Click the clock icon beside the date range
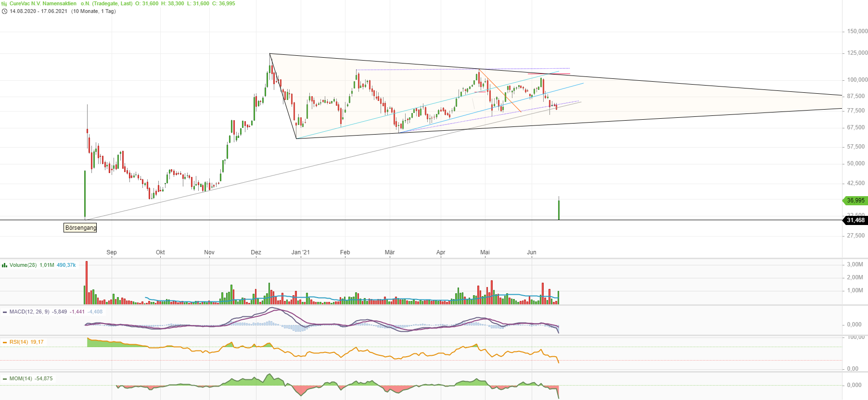Screen dimensions: 868x400 point(4,11)
